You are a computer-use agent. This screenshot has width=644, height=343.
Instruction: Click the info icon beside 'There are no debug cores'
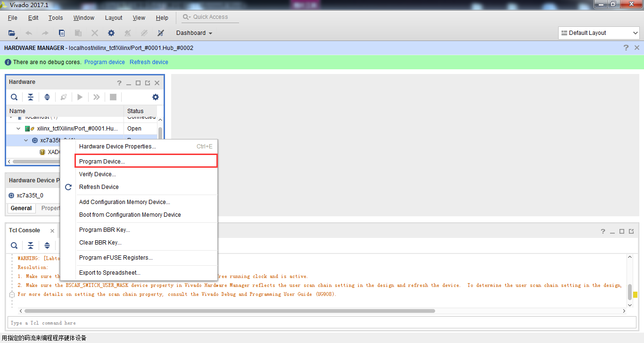coord(8,62)
